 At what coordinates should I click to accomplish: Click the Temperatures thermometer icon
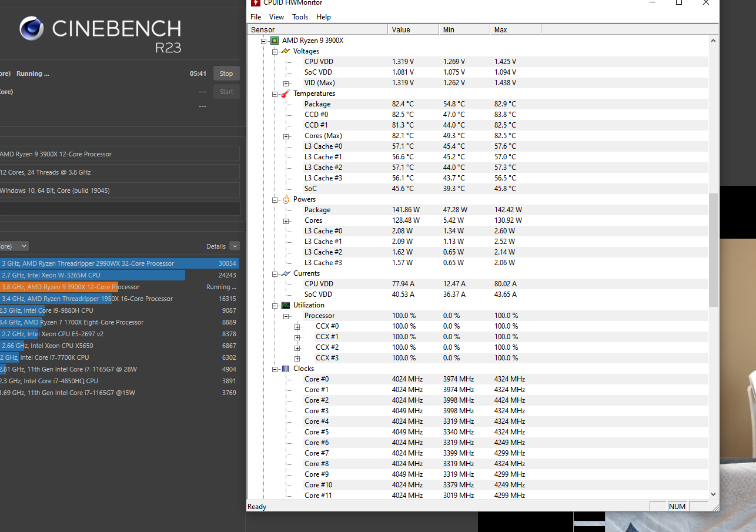click(x=285, y=93)
